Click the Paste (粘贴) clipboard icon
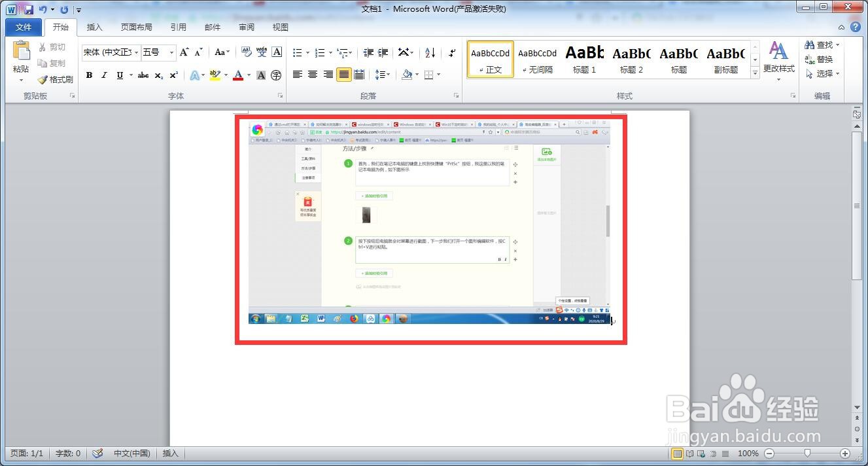Viewport: 868px width, 466px height. pos(21,51)
